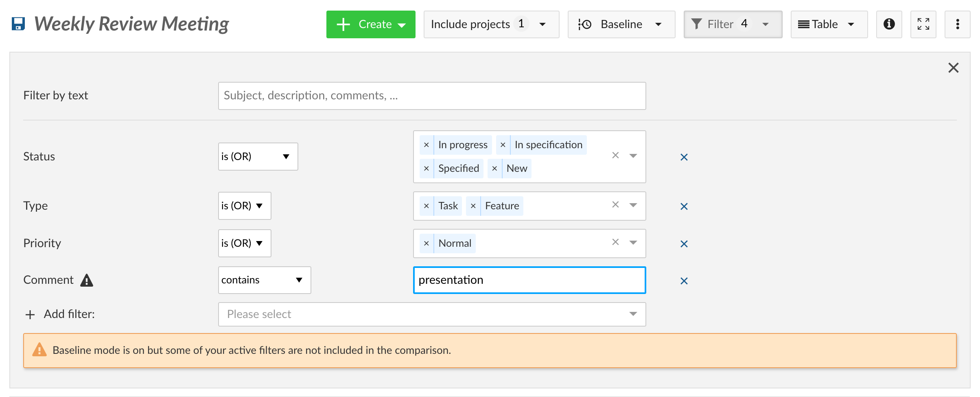This screenshot has width=980, height=397.
Task: Click the Comment warning triangle icon
Action: pyautogui.click(x=87, y=281)
